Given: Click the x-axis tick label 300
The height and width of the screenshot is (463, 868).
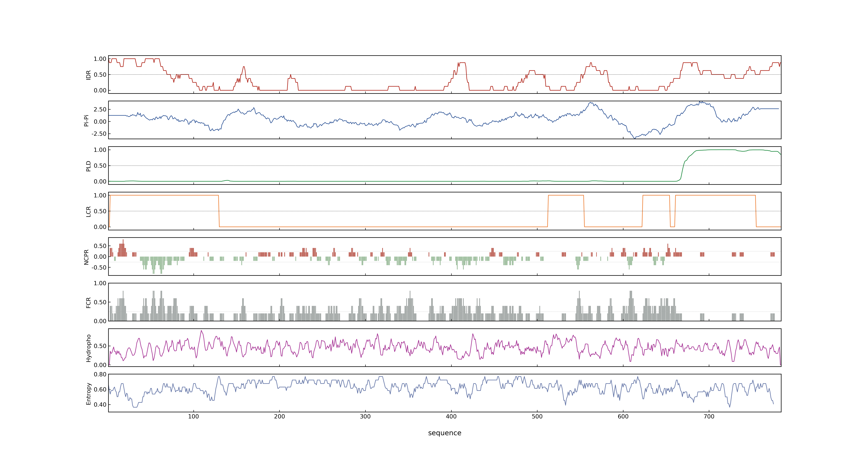Looking at the screenshot, I should pos(365,416).
